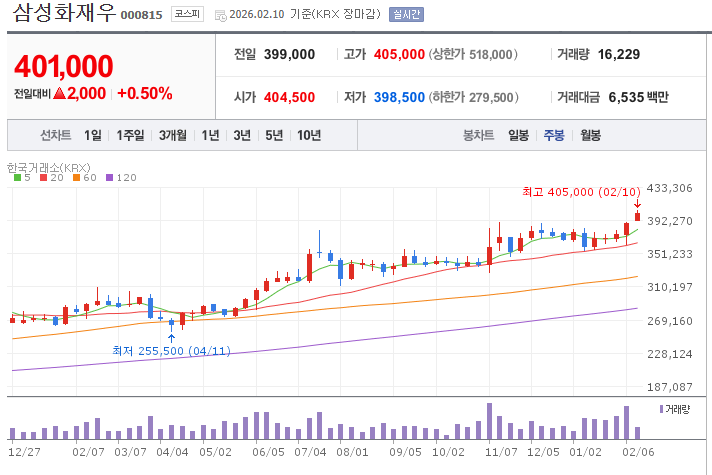Click the 코스피 market badge
712x475 pixels.
[186, 14]
